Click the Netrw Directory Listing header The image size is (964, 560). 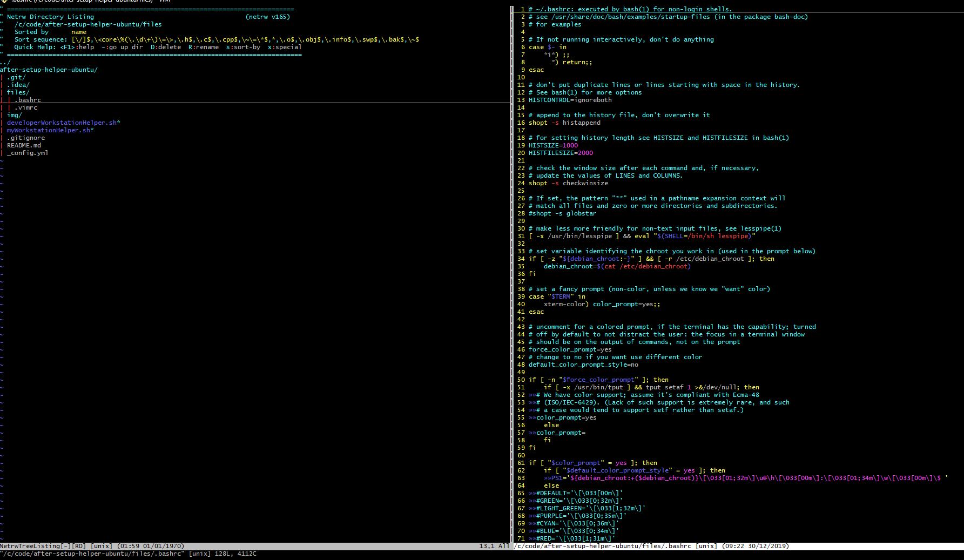50,17
